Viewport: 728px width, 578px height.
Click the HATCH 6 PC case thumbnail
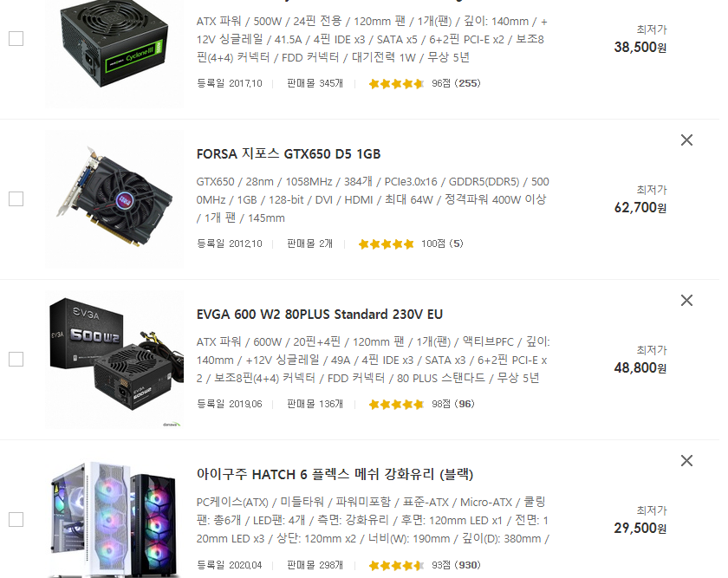coord(114,516)
